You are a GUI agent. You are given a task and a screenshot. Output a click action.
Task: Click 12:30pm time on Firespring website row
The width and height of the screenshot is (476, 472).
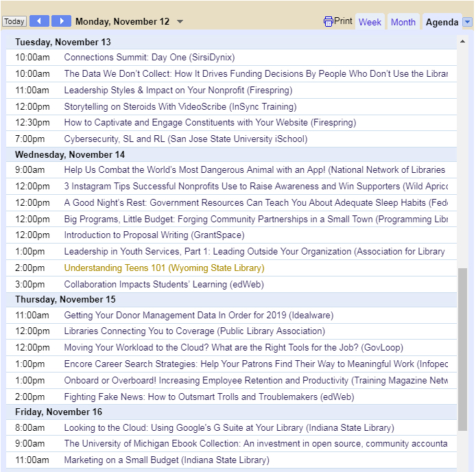click(32, 122)
